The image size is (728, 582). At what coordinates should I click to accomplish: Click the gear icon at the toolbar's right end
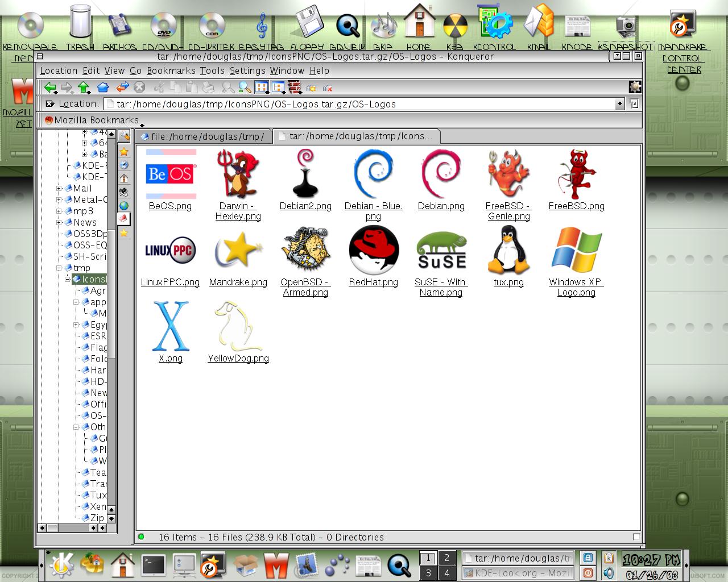[x=635, y=87]
